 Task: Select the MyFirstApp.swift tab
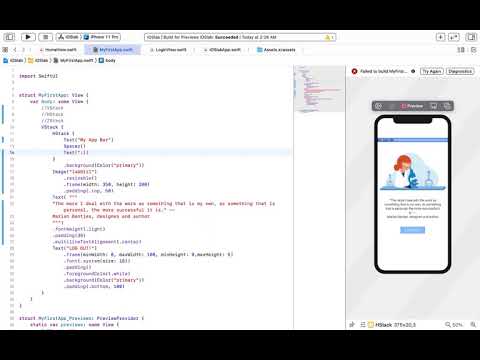(x=113, y=50)
